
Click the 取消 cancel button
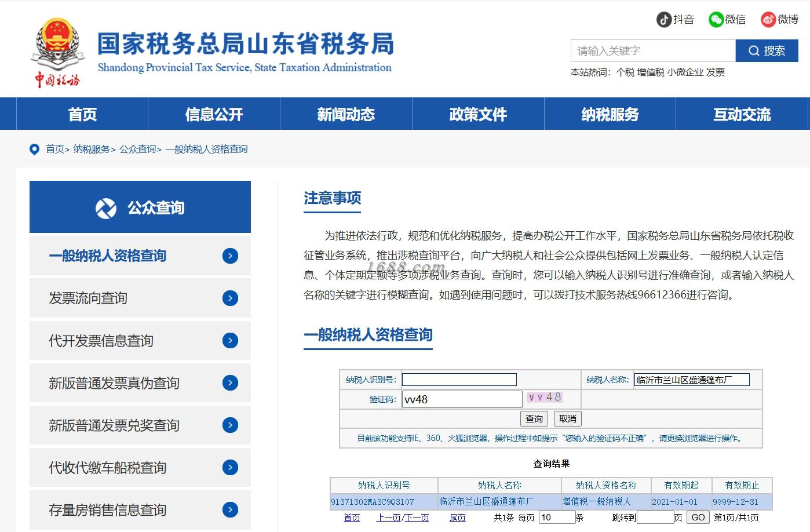tap(568, 418)
